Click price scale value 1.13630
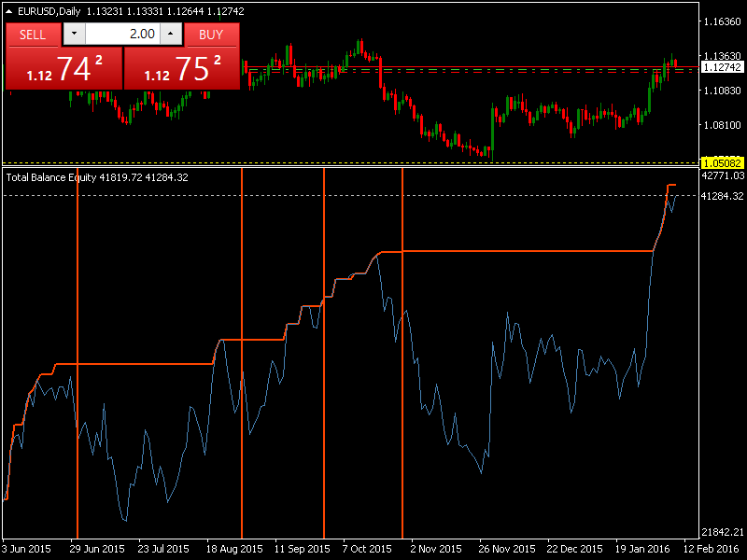747x560 pixels. point(722,56)
